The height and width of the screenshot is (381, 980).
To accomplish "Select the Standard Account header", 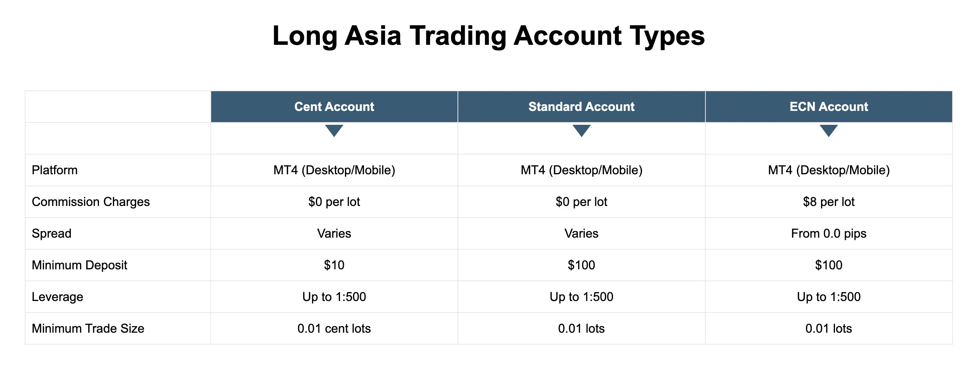I will click(581, 107).
